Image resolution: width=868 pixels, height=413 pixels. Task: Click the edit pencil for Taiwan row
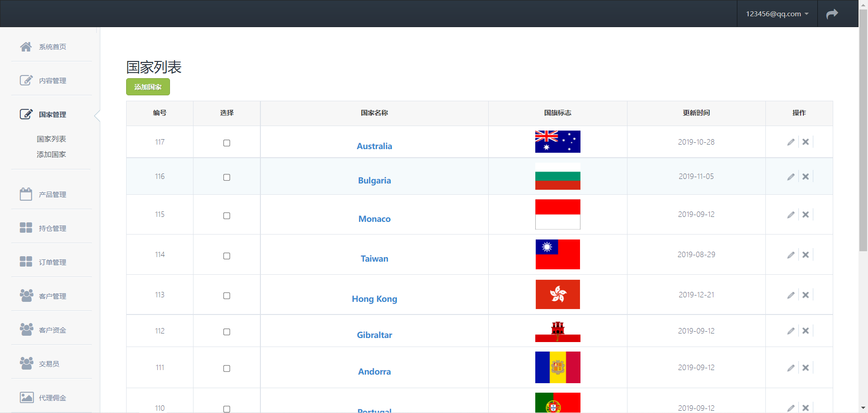(x=791, y=255)
